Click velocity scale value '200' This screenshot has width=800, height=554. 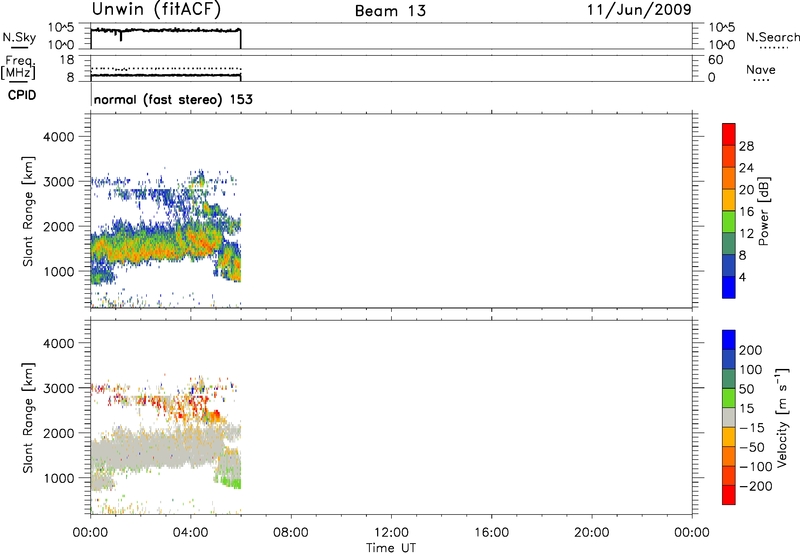pyautogui.click(x=751, y=350)
